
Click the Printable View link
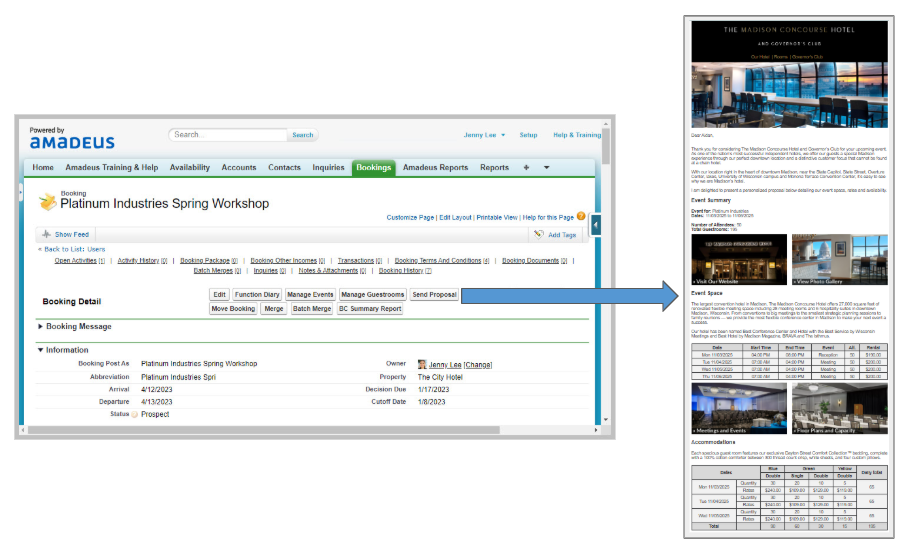[496, 217]
